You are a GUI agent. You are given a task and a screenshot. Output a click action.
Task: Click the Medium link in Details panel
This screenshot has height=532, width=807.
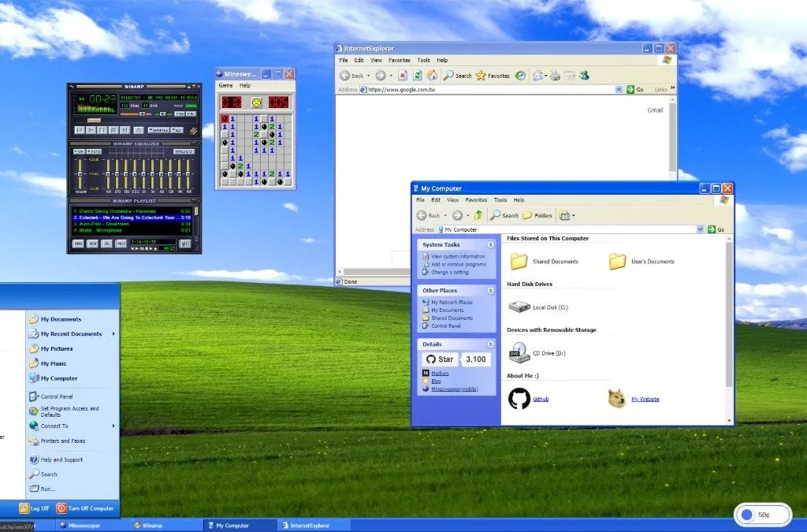tap(440, 373)
